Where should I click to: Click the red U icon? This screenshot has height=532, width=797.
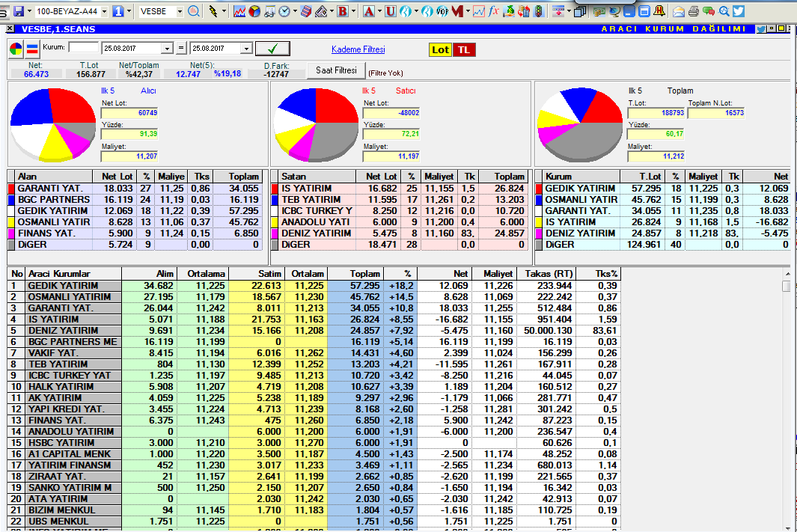click(391, 10)
